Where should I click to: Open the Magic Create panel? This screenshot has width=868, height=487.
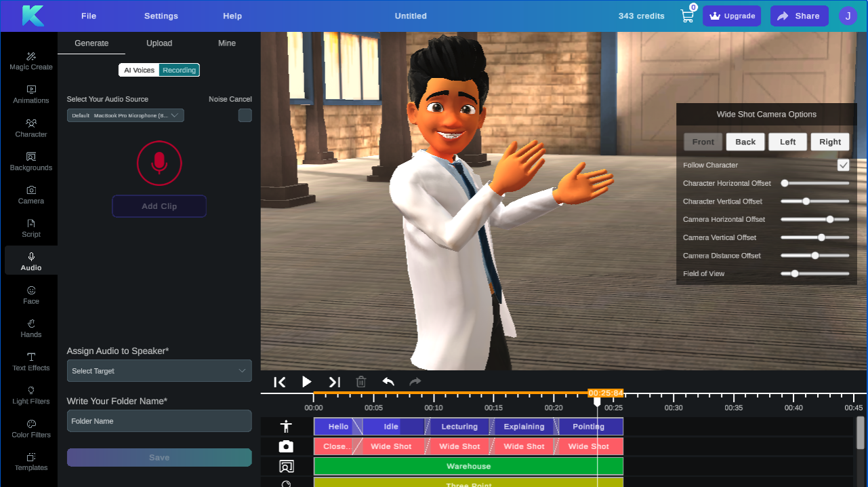click(x=31, y=60)
